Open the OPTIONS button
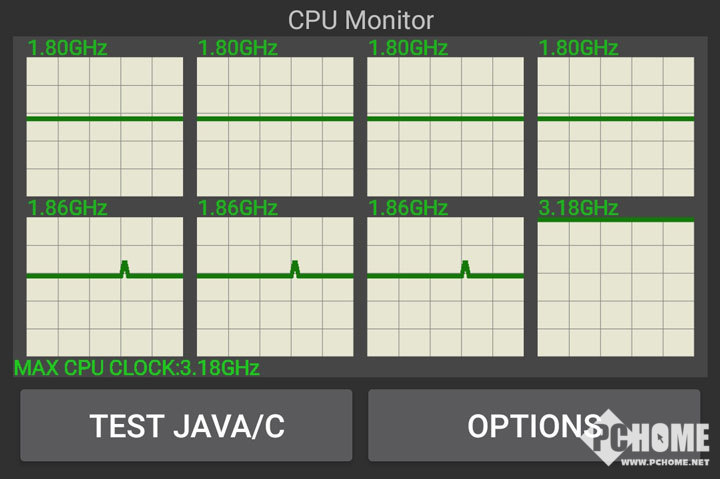 pyautogui.click(x=534, y=425)
